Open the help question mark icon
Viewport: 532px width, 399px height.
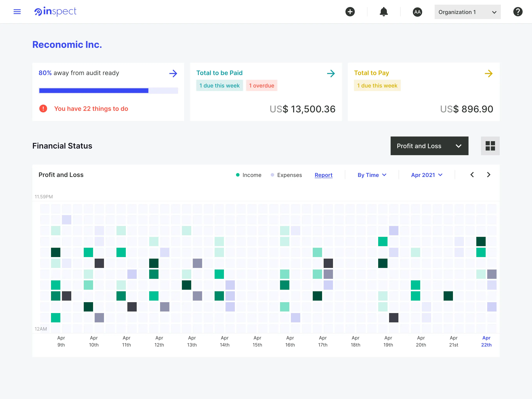pyautogui.click(x=518, y=12)
